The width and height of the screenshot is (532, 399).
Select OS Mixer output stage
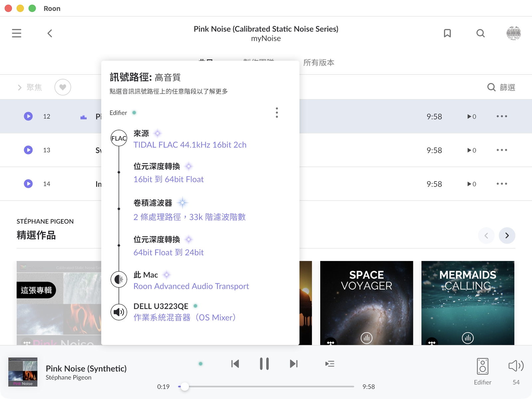[x=185, y=318]
